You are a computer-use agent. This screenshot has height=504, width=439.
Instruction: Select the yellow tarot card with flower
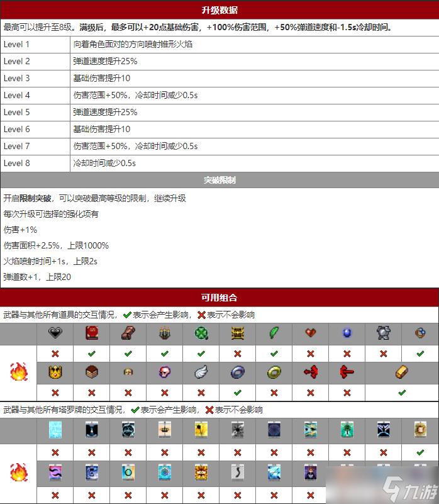point(201,430)
